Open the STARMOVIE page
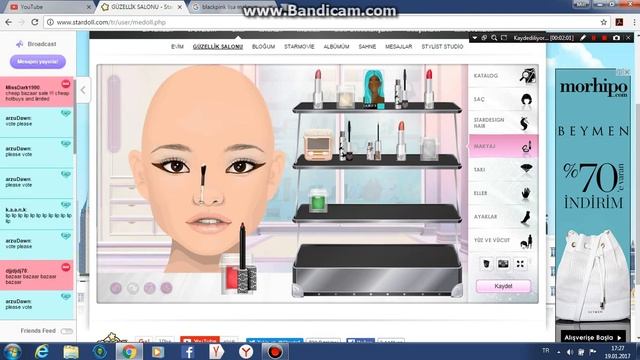 (x=299, y=47)
